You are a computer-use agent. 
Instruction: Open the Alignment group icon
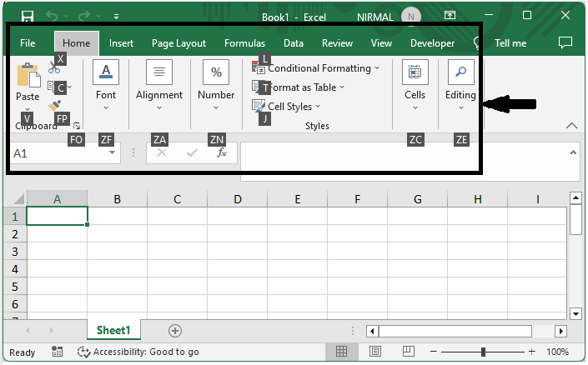point(159,72)
